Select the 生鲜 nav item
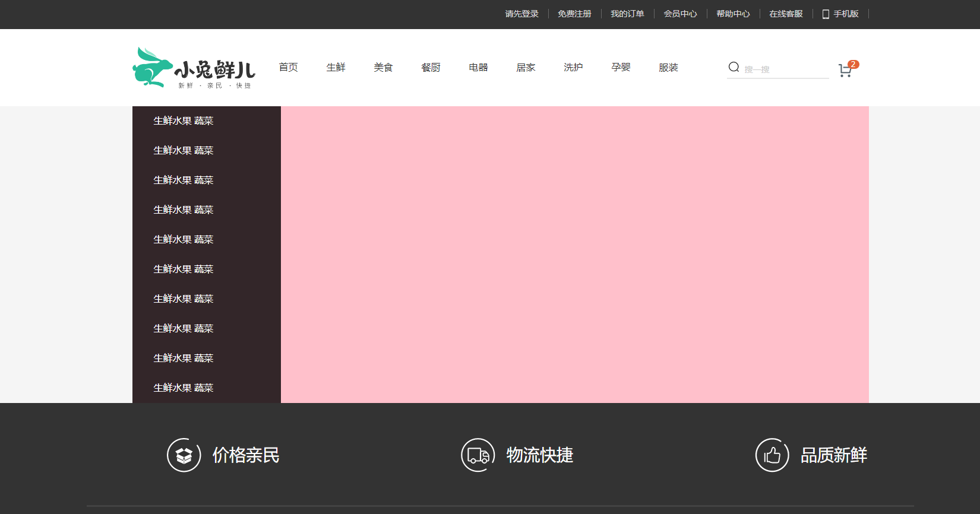The image size is (980, 514). (336, 67)
